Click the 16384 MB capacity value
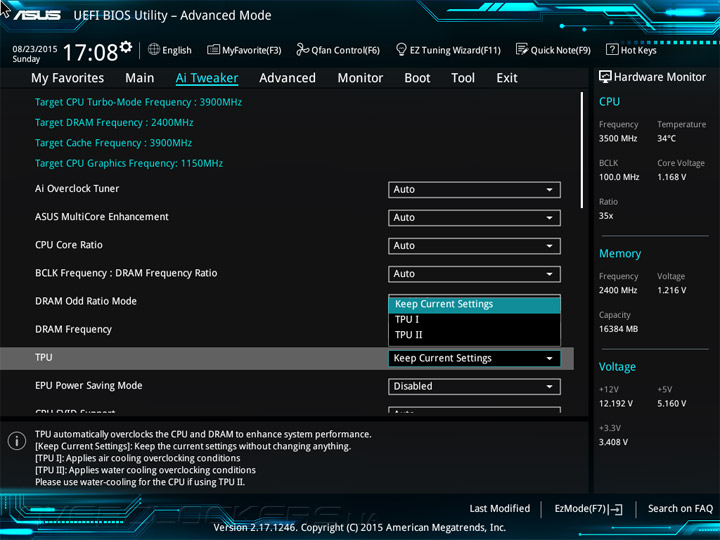 (618, 329)
